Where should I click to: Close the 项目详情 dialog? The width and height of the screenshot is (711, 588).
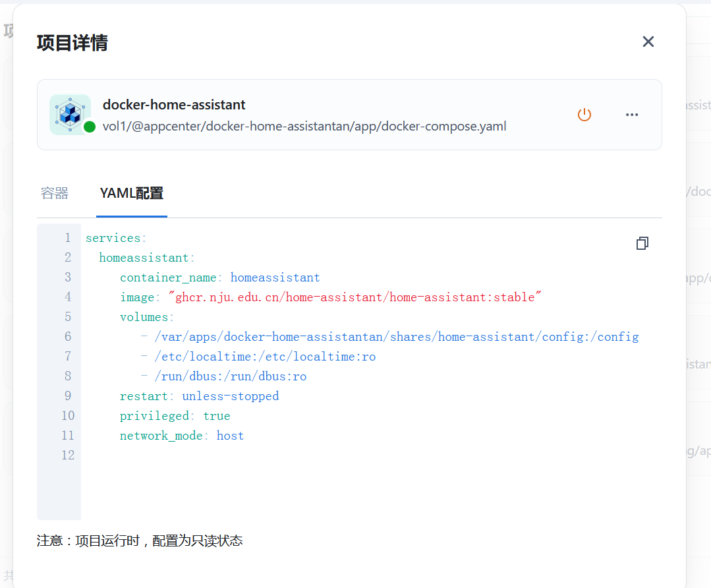[648, 42]
